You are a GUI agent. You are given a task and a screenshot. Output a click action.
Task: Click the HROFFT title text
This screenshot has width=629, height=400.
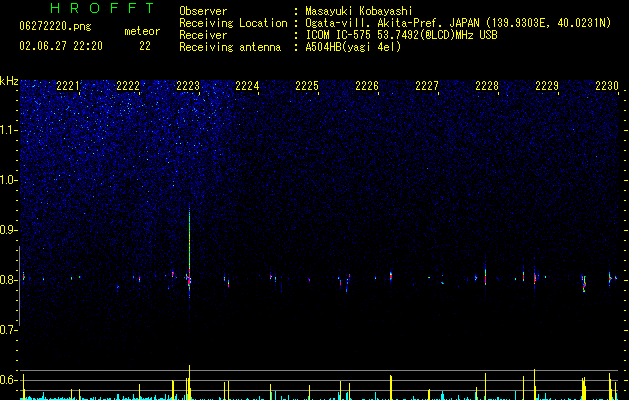click(103, 8)
